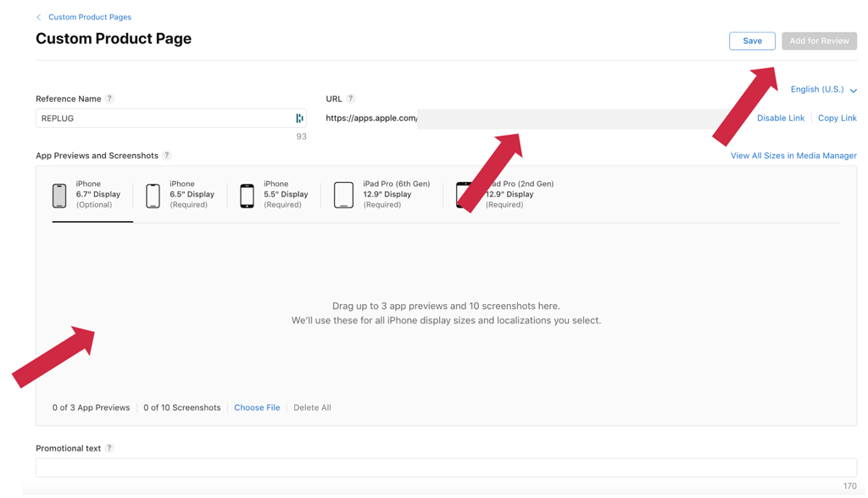Image resolution: width=868 pixels, height=498 pixels.
Task: Click the 'Drag up to 3 app previews' text
Action: (446, 306)
